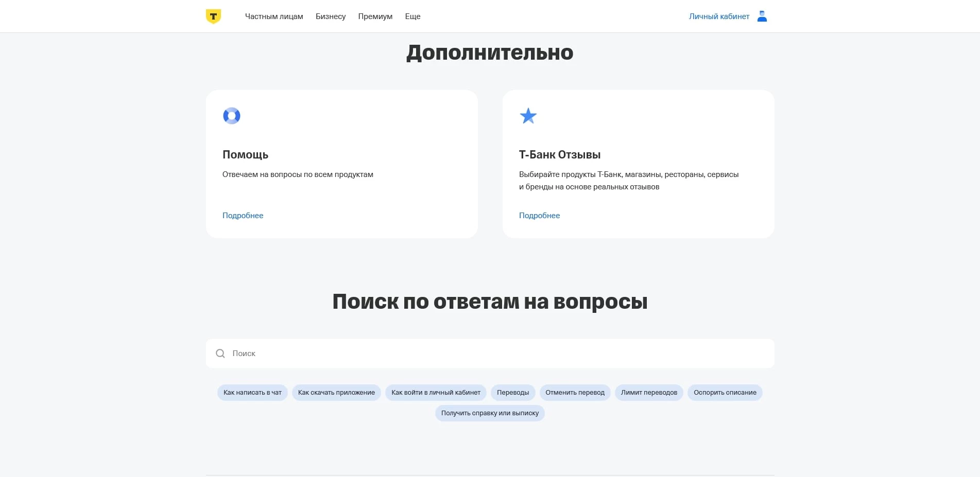Switch to Частным лицам
The image size is (980, 477).
click(274, 16)
